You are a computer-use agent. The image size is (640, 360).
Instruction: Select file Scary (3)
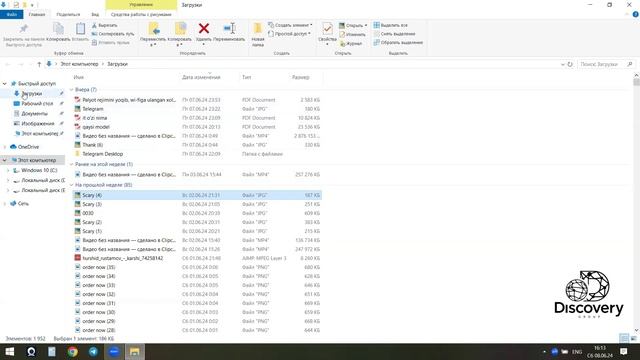(x=92, y=204)
